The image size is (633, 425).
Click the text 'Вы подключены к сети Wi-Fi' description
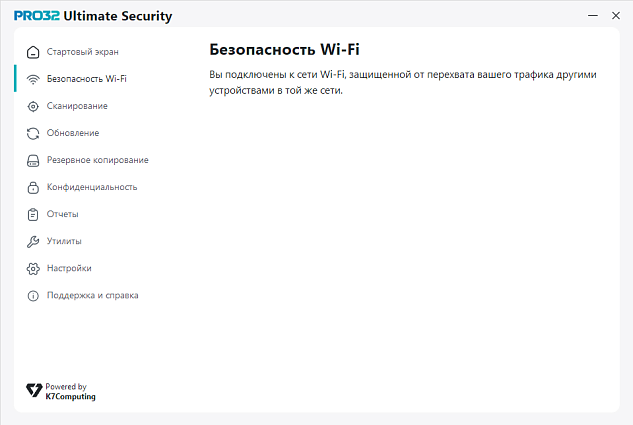click(x=402, y=82)
